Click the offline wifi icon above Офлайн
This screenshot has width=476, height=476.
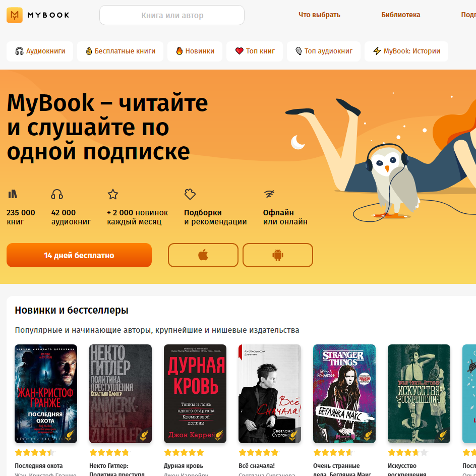tap(269, 194)
